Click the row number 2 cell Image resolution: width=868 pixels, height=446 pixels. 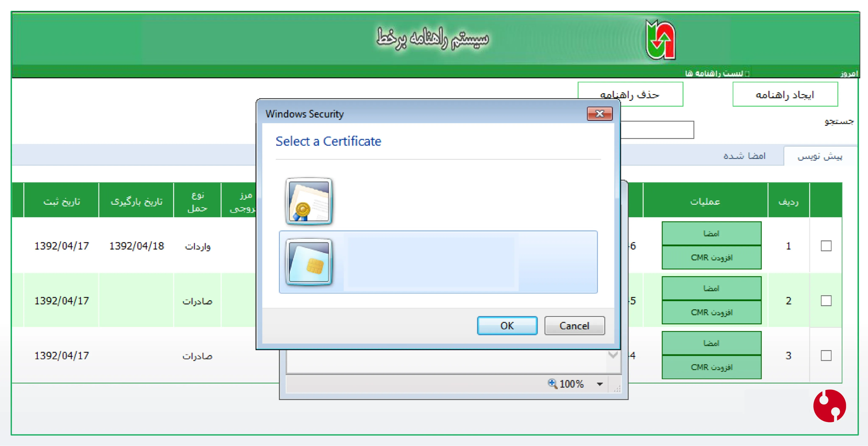tap(789, 300)
